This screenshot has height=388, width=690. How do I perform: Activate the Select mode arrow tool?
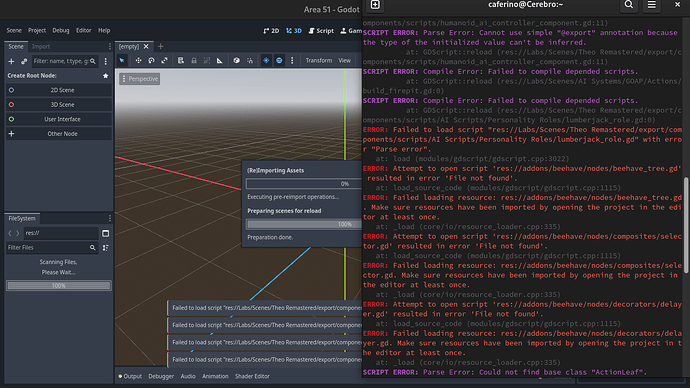(x=122, y=60)
